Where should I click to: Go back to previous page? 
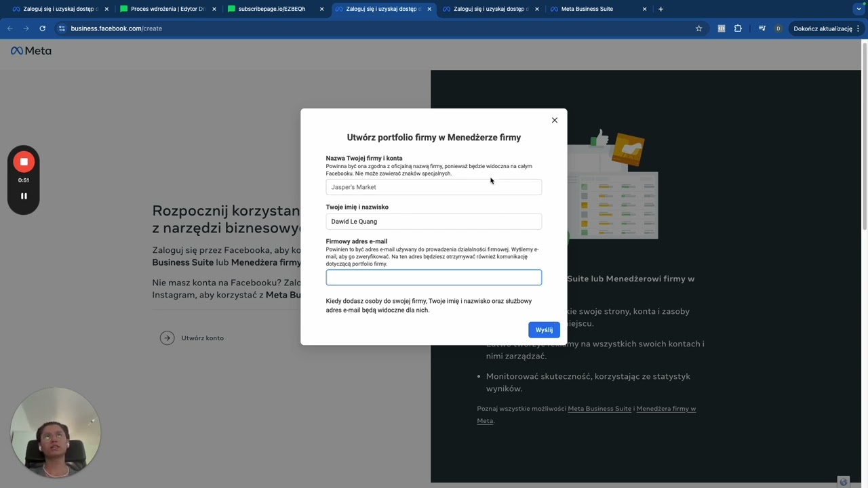click(x=9, y=28)
